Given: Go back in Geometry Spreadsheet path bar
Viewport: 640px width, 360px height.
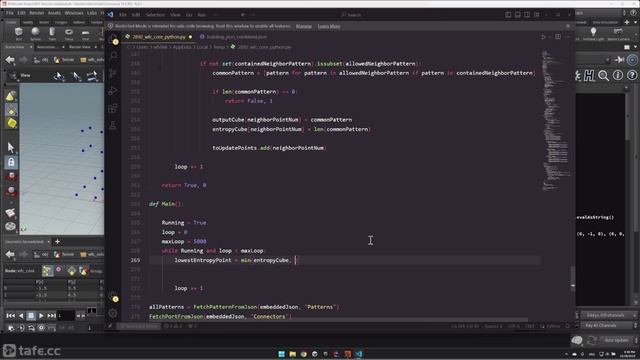Looking at the screenshot, I should (10, 254).
